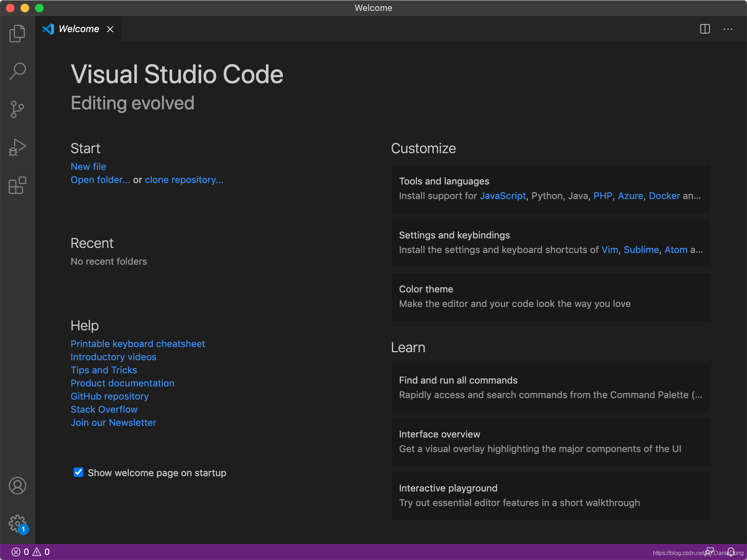The image size is (747, 560).
Task: Open the Search panel icon
Action: click(x=17, y=70)
